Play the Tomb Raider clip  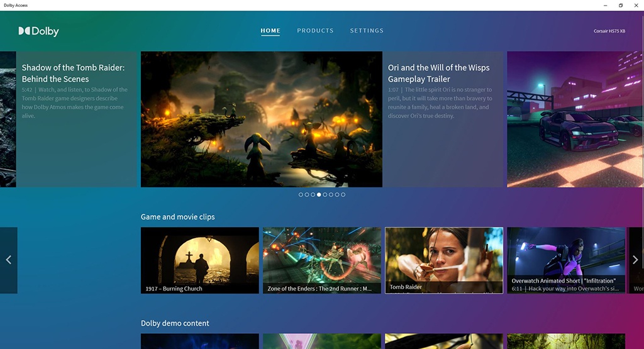click(444, 260)
